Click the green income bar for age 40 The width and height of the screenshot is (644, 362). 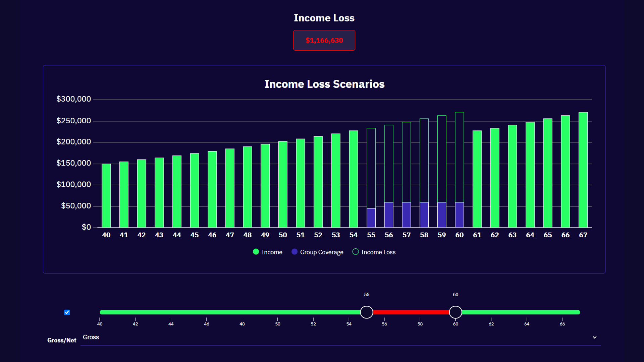coord(106,196)
